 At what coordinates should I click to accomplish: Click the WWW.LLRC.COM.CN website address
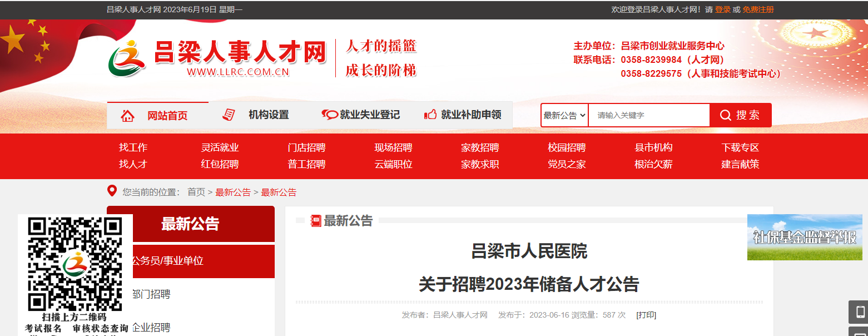(x=238, y=71)
